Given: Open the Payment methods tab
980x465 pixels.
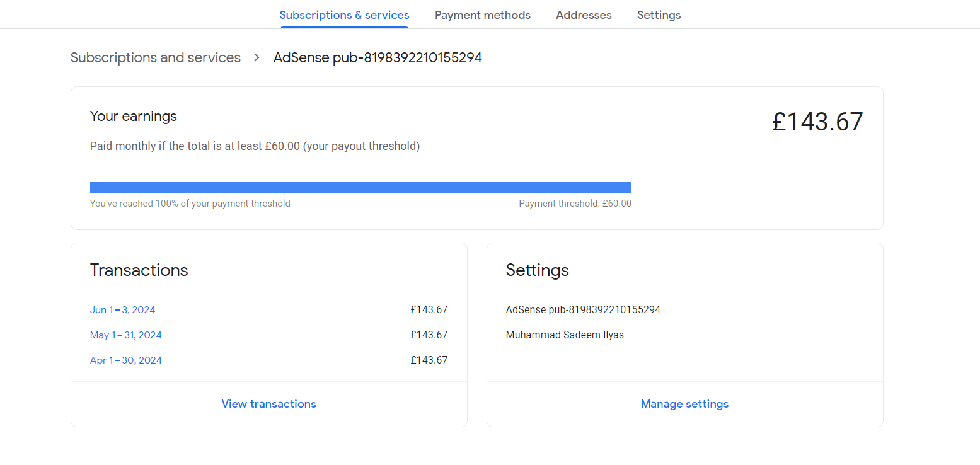Looking at the screenshot, I should click(482, 15).
